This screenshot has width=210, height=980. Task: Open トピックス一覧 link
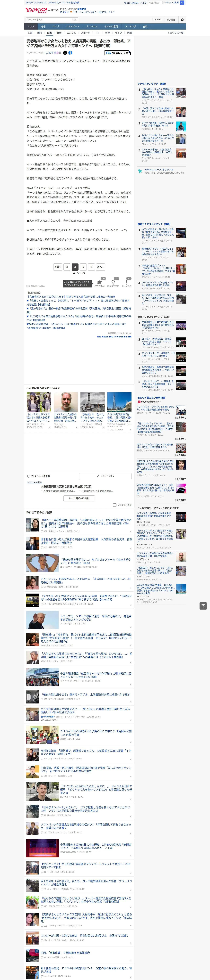[175, 33]
